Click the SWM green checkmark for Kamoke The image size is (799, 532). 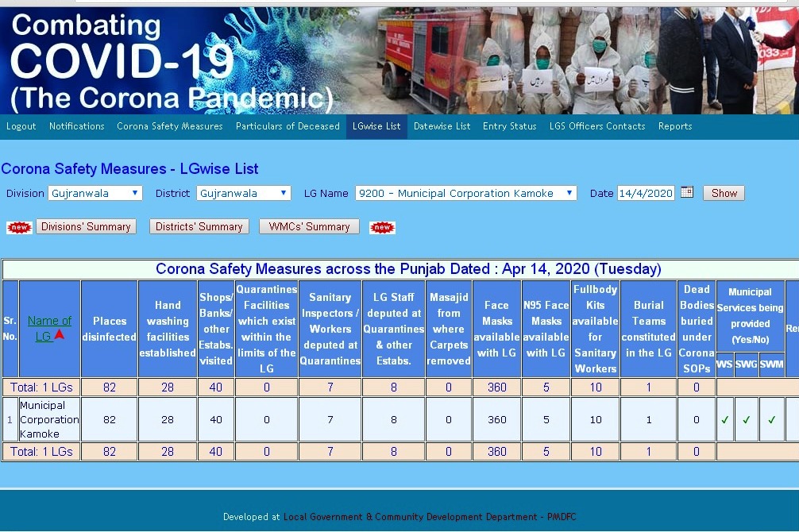[x=771, y=420]
